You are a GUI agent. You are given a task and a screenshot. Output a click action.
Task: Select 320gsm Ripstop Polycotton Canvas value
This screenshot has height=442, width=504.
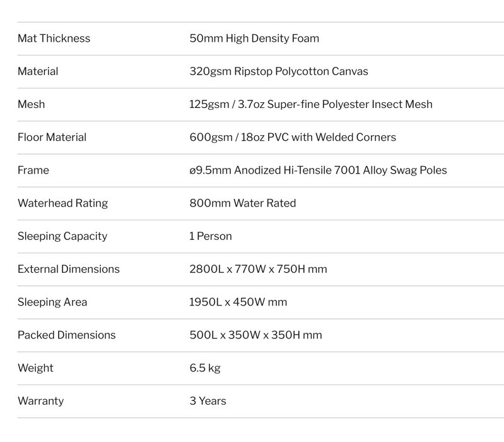(x=279, y=71)
